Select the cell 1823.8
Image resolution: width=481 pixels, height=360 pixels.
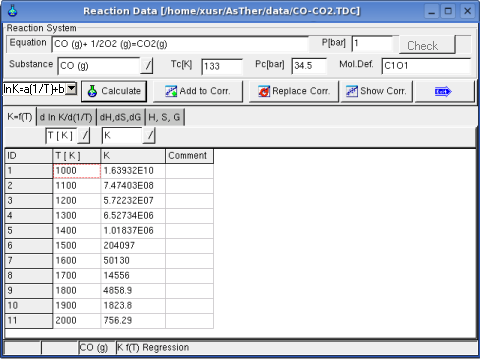[133, 306]
